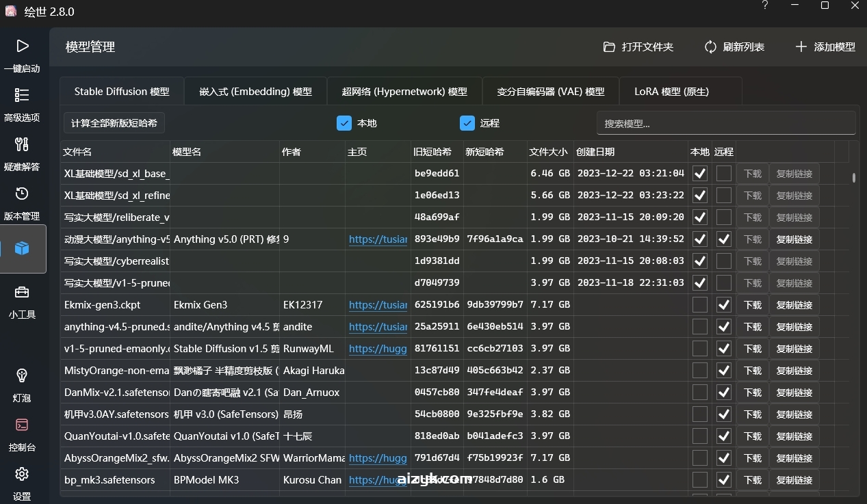Viewport: 867px width, 504px height.
Task: Select the blue cube model management icon
Action: (22, 248)
